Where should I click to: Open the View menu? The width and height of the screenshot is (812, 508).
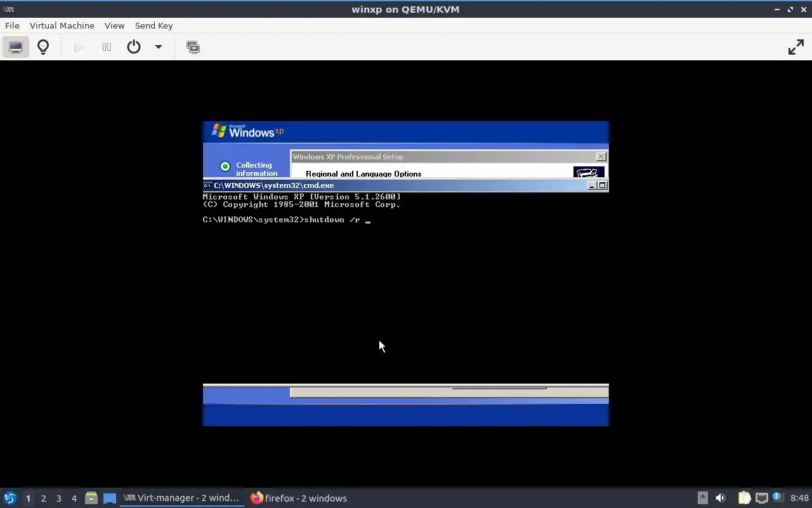(x=114, y=25)
